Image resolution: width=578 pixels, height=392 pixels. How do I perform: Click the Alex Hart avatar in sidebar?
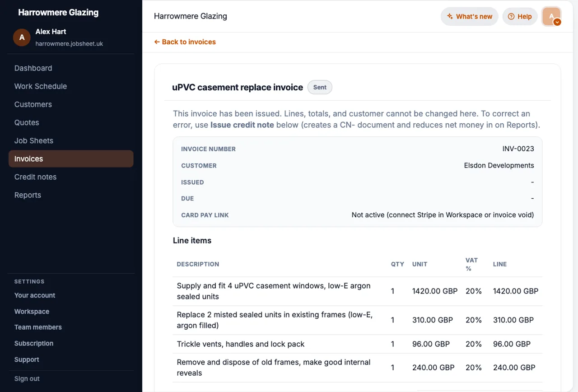coord(22,37)
